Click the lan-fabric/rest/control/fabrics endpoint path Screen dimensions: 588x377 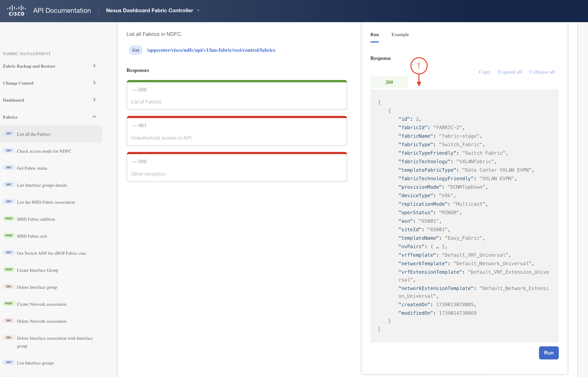[x=211, y=50]
